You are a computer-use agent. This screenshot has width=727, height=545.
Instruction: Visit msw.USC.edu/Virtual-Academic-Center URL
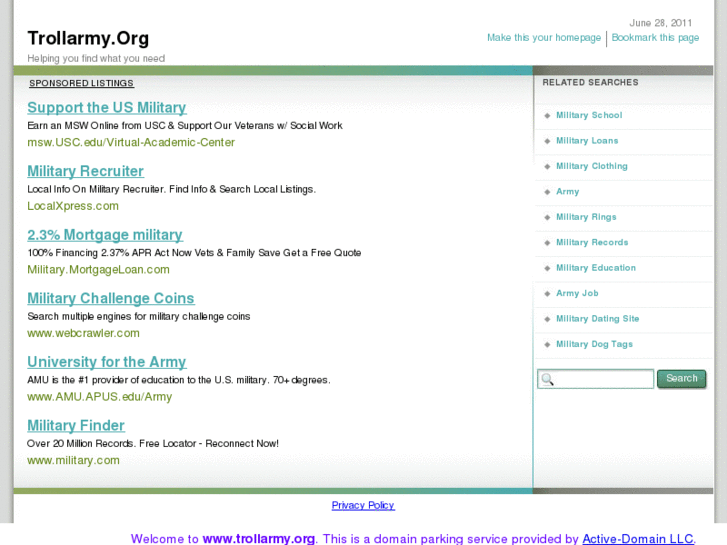click(x=131, y=142)
